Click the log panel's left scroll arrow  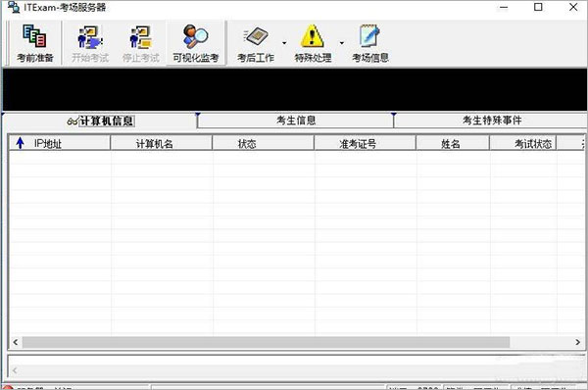click(15, 370)
